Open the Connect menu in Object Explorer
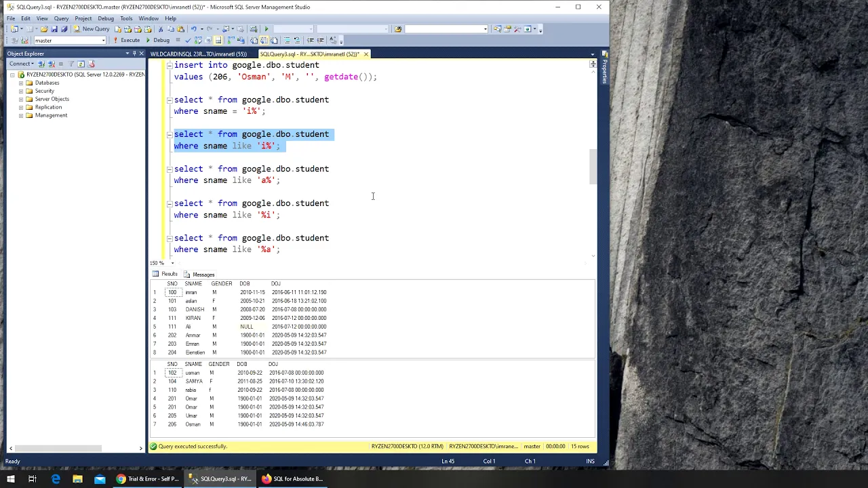Screen dimensions: 868x488 22,64
